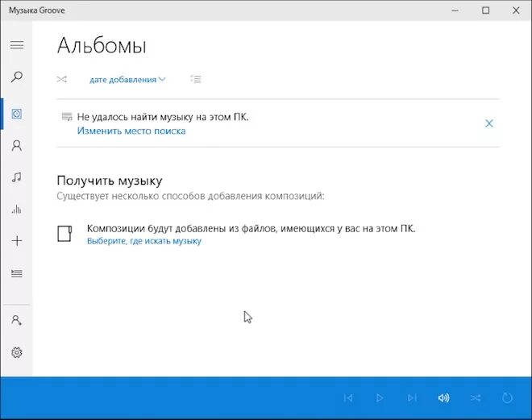
Task: Skip to next track in player bar
Action: [x=412, y=397]
